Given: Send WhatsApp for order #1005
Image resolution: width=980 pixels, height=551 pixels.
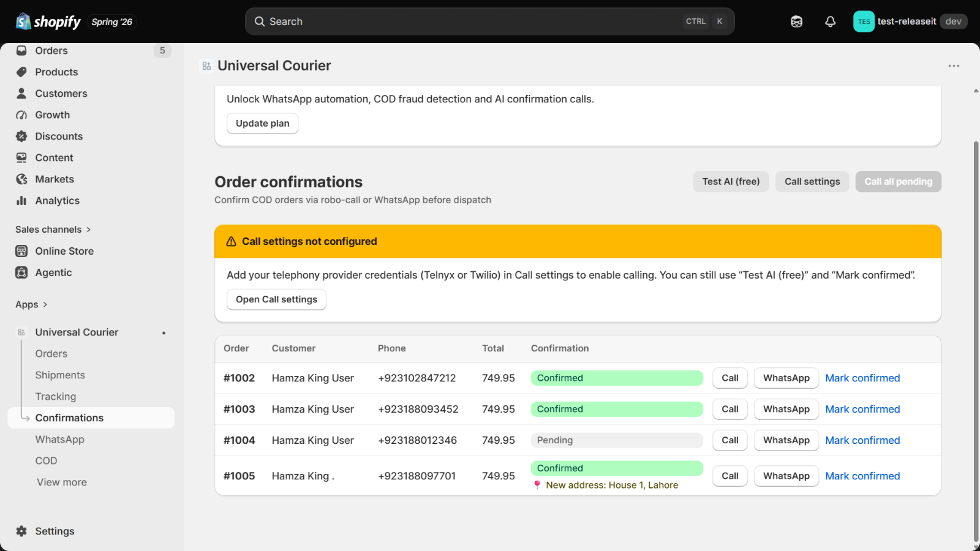Looking at the screenshot, I should 786,476.
